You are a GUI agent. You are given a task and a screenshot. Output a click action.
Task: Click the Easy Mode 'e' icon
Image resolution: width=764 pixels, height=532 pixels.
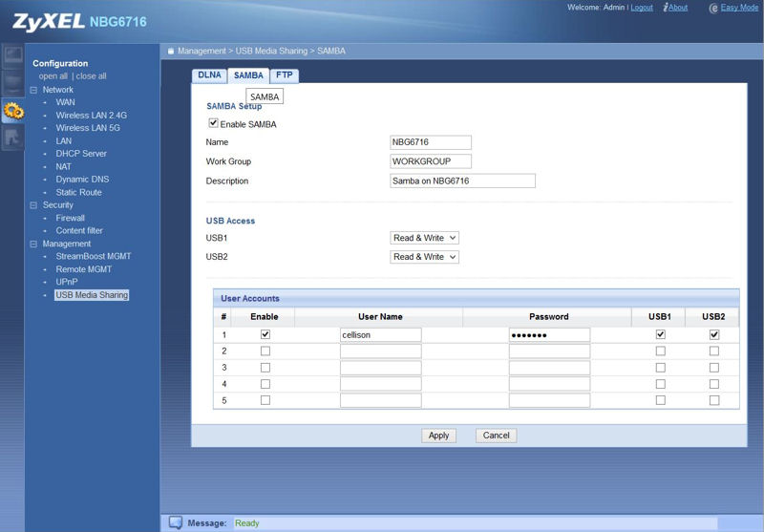713,8
